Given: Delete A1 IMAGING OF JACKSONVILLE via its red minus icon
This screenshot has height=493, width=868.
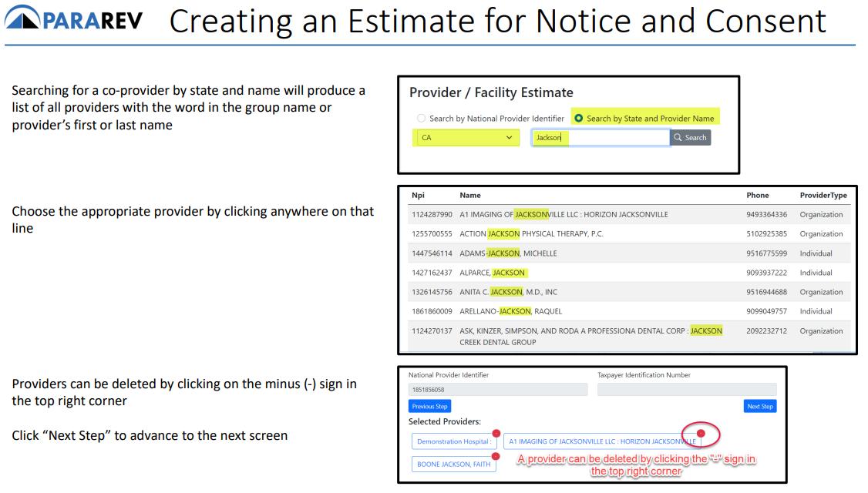Looking at the screenshot, I should (701, 433).
